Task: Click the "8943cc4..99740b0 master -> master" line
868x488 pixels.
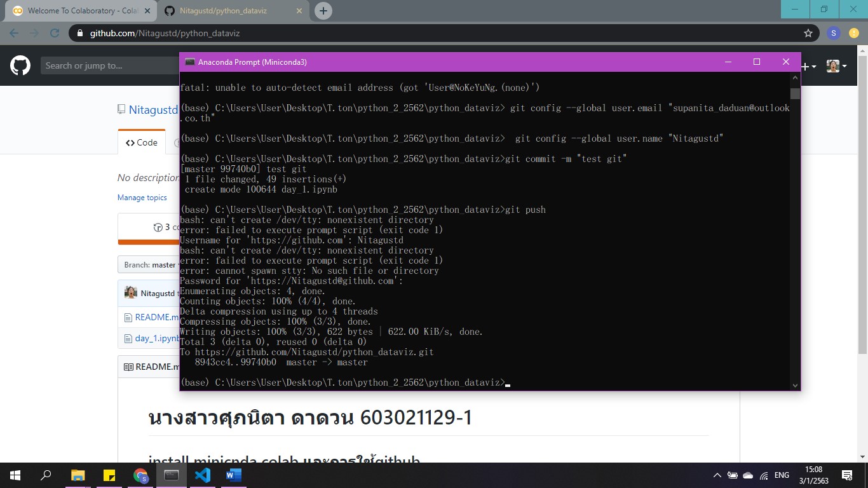Action: (281, 362)
